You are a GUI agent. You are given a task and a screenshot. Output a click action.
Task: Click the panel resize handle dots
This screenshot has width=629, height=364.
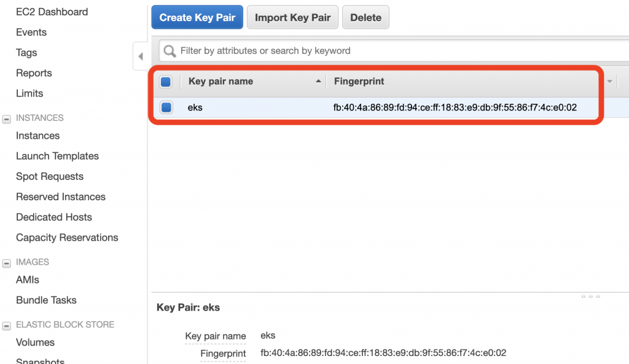pos(590,296)
